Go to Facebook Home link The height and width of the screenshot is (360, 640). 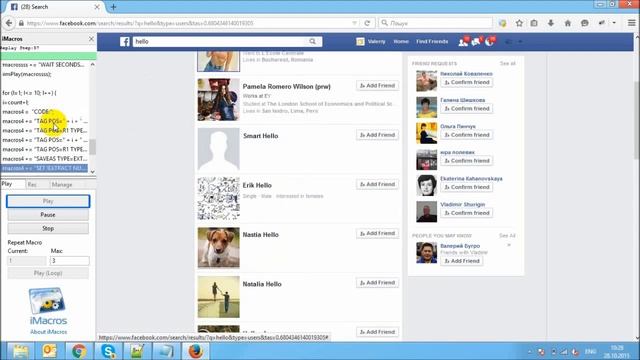click(x=401, y=42)
